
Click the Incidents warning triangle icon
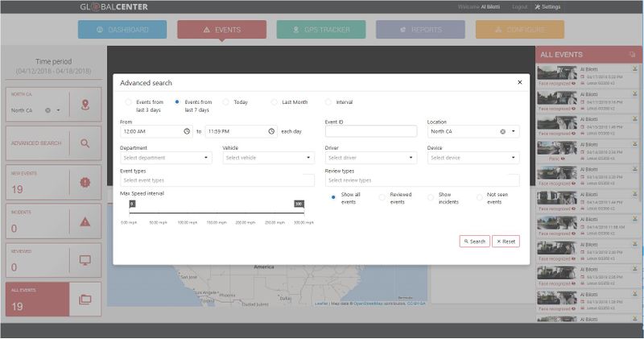click(x=85, y=221)
